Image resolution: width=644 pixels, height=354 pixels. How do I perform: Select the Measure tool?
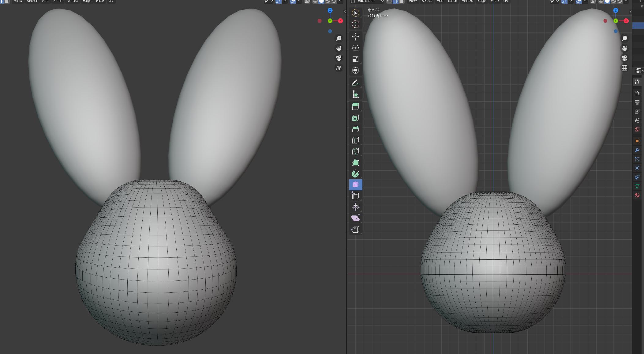coord(355,94)
